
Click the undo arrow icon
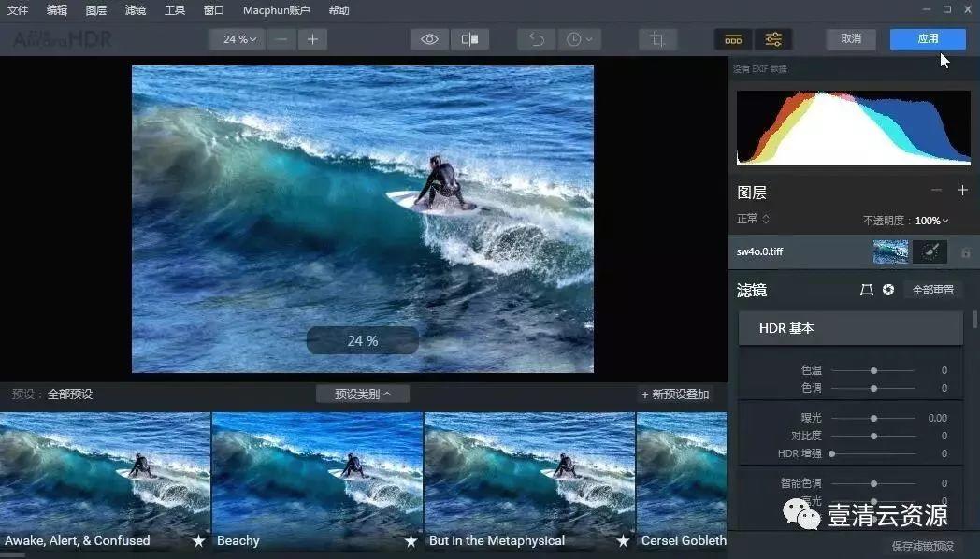click(536, 39)
